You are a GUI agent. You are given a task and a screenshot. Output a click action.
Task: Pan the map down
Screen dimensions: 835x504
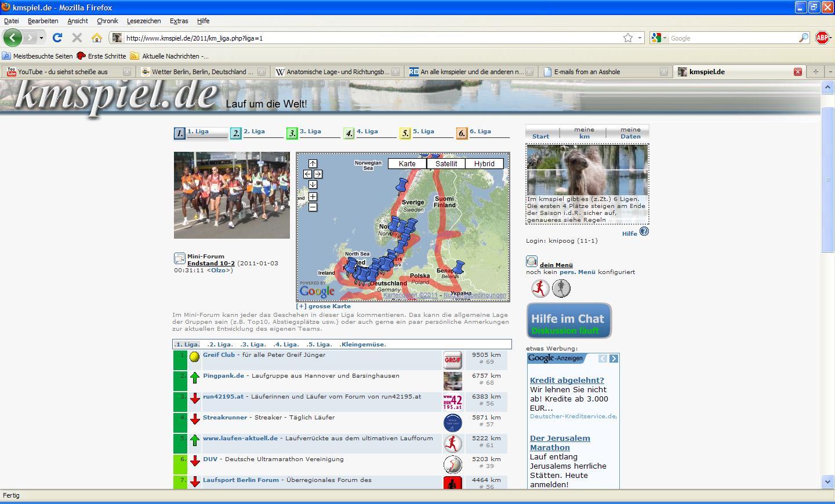pos(313,184)
